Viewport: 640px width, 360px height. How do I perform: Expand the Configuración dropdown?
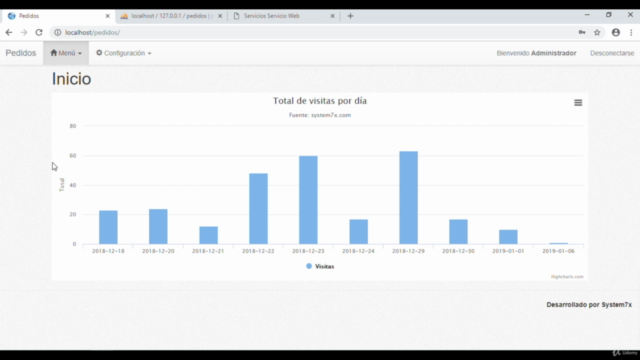(x=123, y=53)
